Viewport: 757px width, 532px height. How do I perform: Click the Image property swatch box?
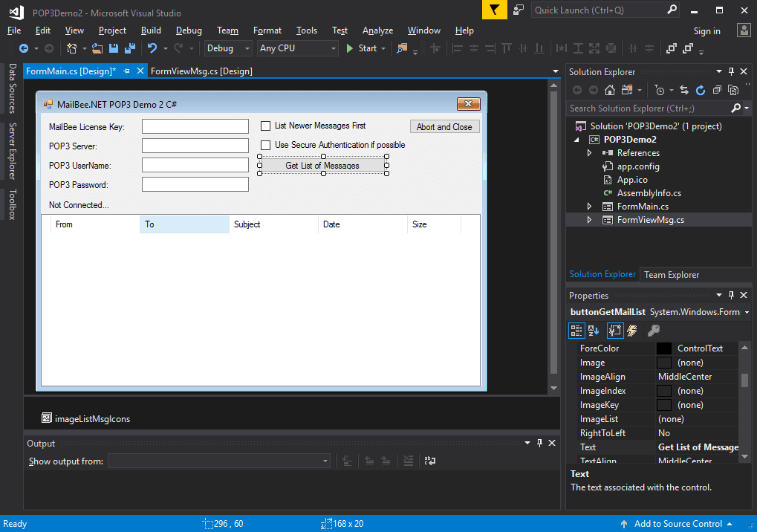point(664,363)
